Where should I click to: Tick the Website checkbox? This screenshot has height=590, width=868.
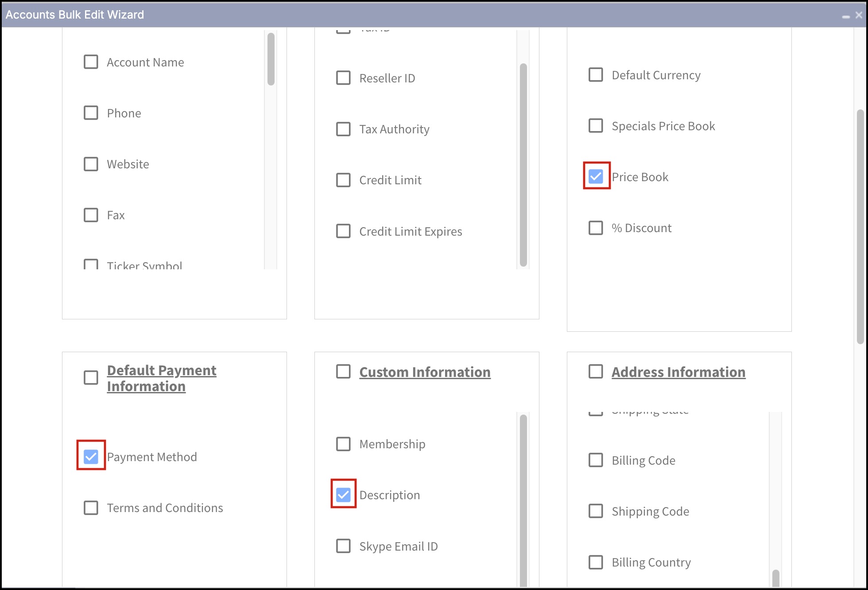pyautogui.click(x=91, y=164)
